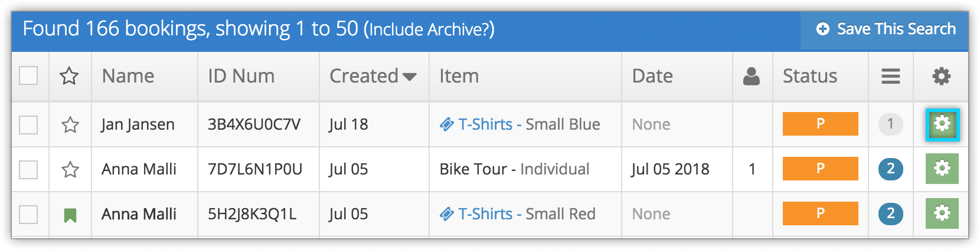Select all bookings with header checkbox
This screenshot has height=250, width=980.
click(28, 75)
